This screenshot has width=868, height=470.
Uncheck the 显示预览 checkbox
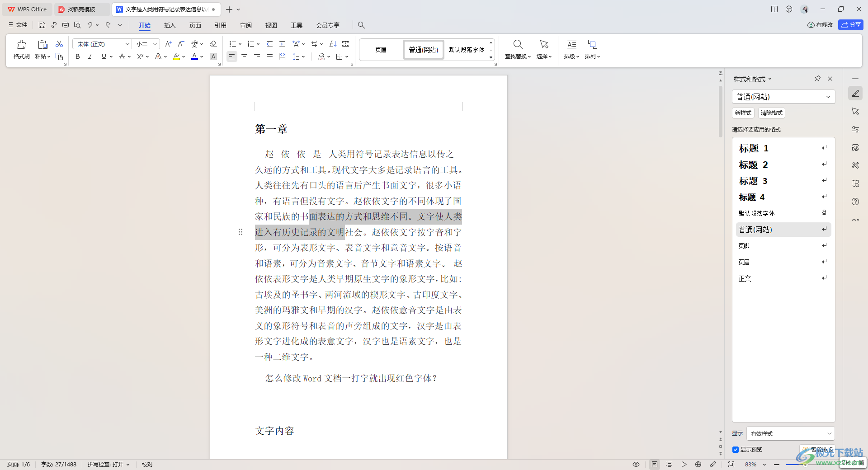[736, 450]
